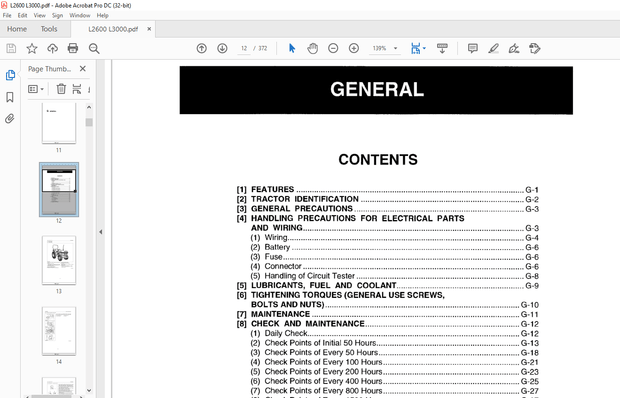Open the Help menu
This screenshot has height=398, width=620.
[x=102, y=15]
